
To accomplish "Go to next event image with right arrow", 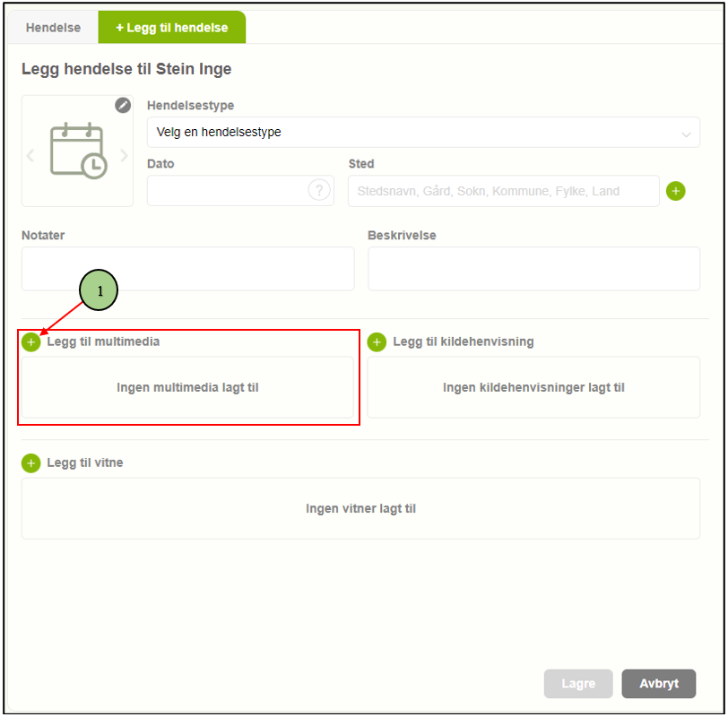I will (125, 156).
